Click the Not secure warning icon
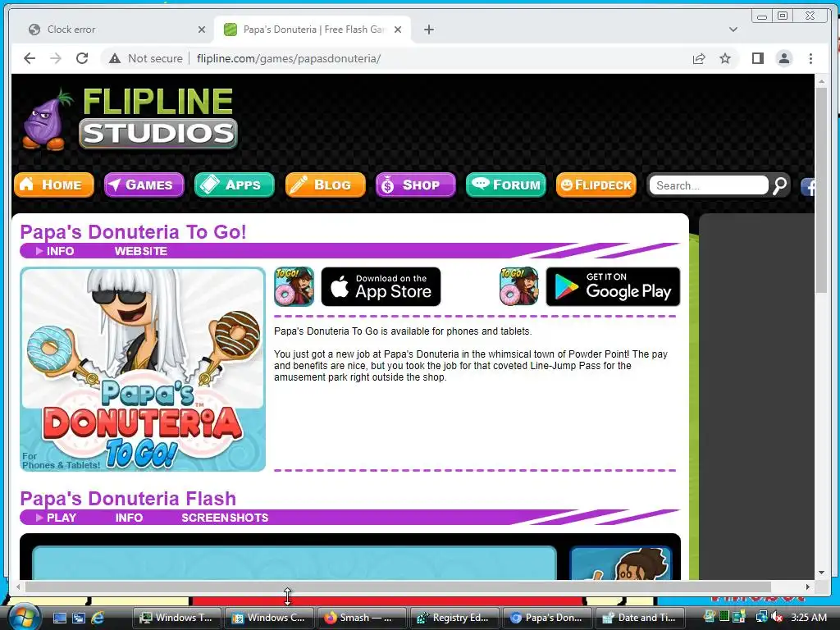The image size is (840, 630). click(x=115, y=58)
